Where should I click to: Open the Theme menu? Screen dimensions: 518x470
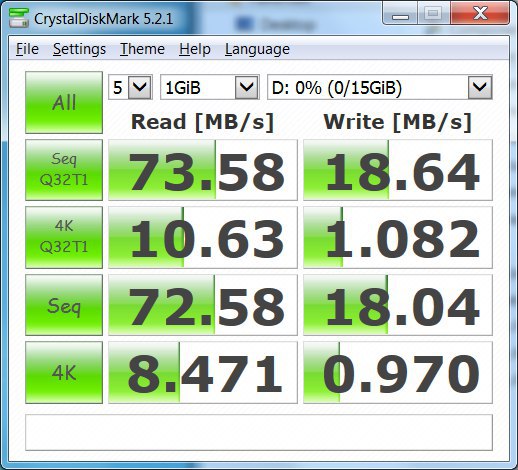tap(142, 49)
